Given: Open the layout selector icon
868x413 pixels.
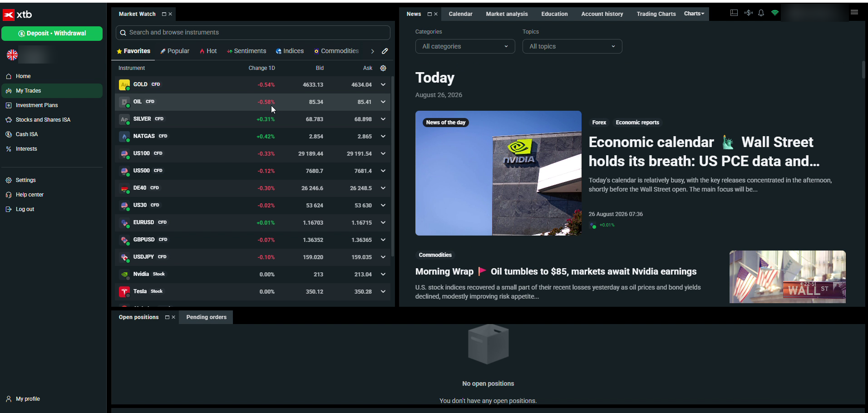Looking at the screenshot, I should [734, 13].
